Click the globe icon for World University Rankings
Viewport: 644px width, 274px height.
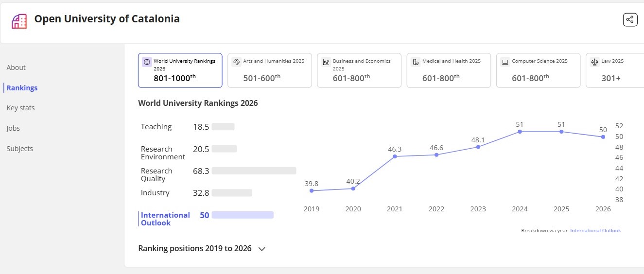[x=147, y=62]
